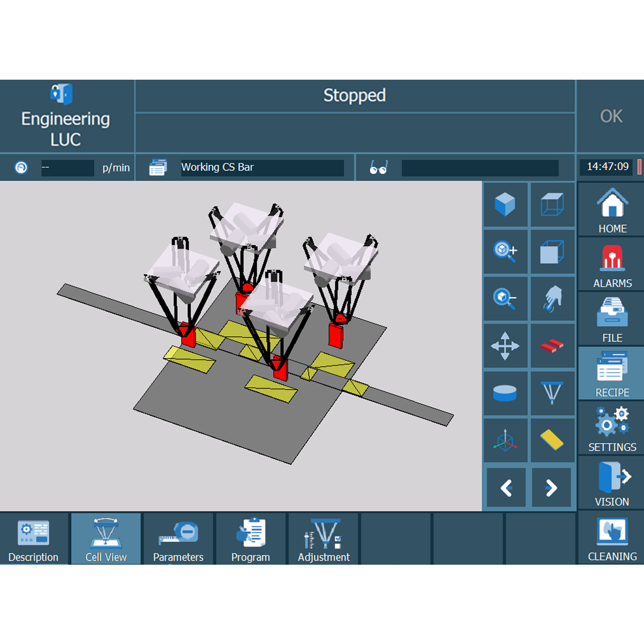
Task: Click the glasses vision icon
Action: coord(378,167)
